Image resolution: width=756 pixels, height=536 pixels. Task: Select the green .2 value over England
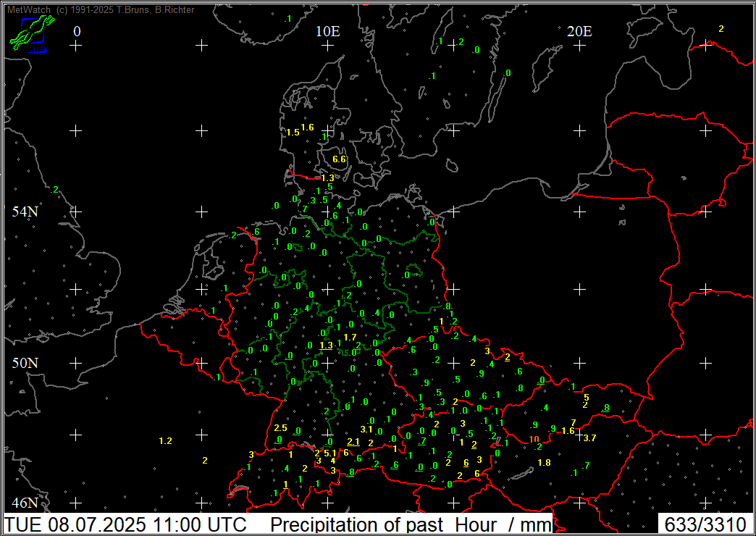[x=55, y=190]
